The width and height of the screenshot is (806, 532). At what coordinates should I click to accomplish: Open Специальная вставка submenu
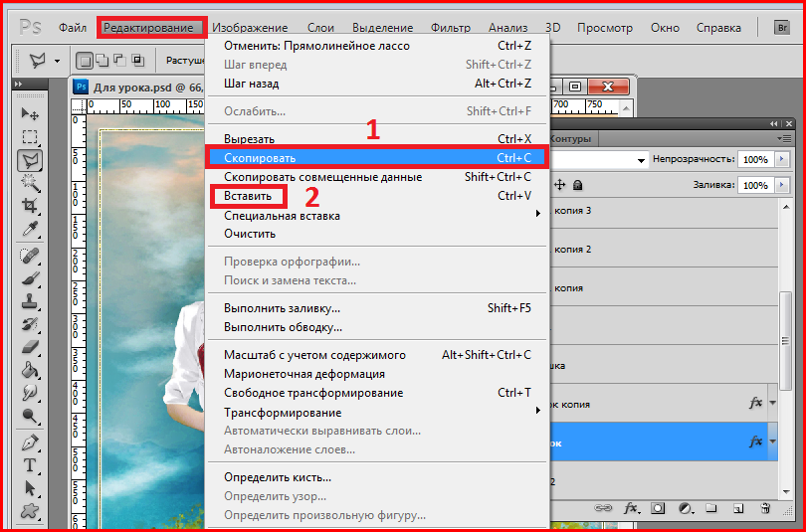(378, 215)
